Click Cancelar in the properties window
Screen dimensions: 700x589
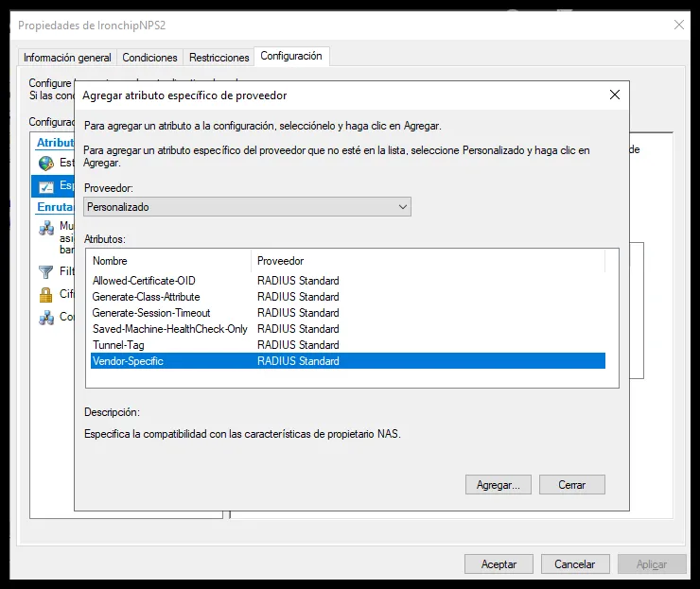[x=575, y=564]
